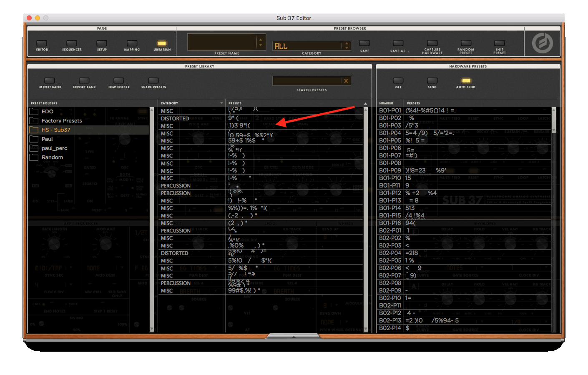Click the EDO folder icon

click(x=34, y=112)
